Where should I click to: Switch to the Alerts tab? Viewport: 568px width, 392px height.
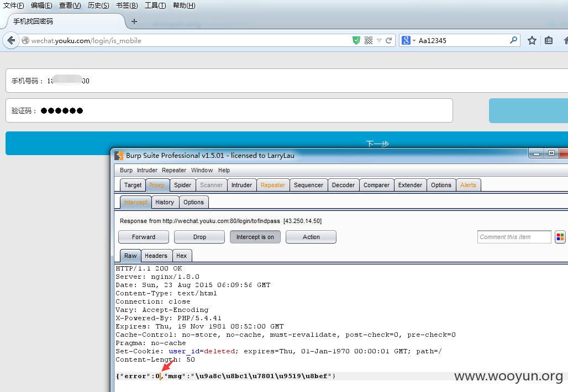(x=468, y=185)
